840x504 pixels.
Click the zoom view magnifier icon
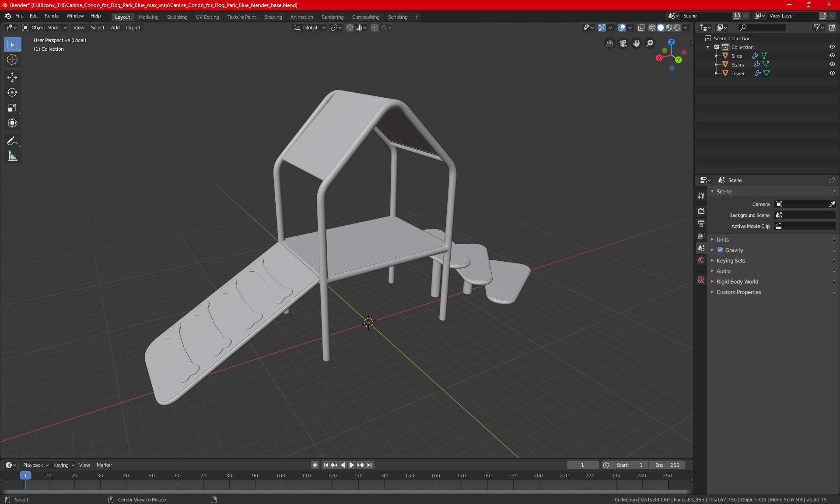pos(650,43)
